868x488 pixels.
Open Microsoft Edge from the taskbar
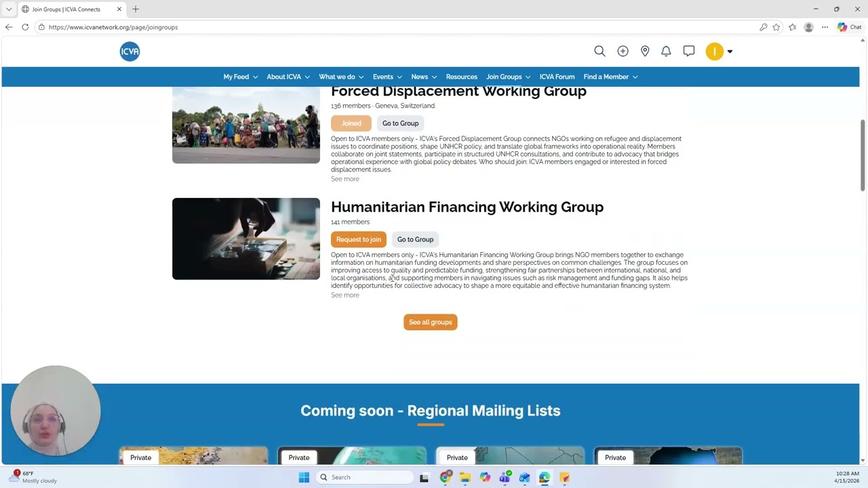[545, 477]
